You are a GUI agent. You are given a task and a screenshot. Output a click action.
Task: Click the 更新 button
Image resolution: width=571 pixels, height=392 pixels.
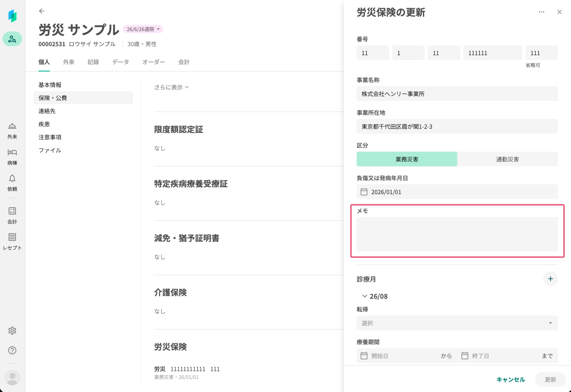[x=551, y=379]
